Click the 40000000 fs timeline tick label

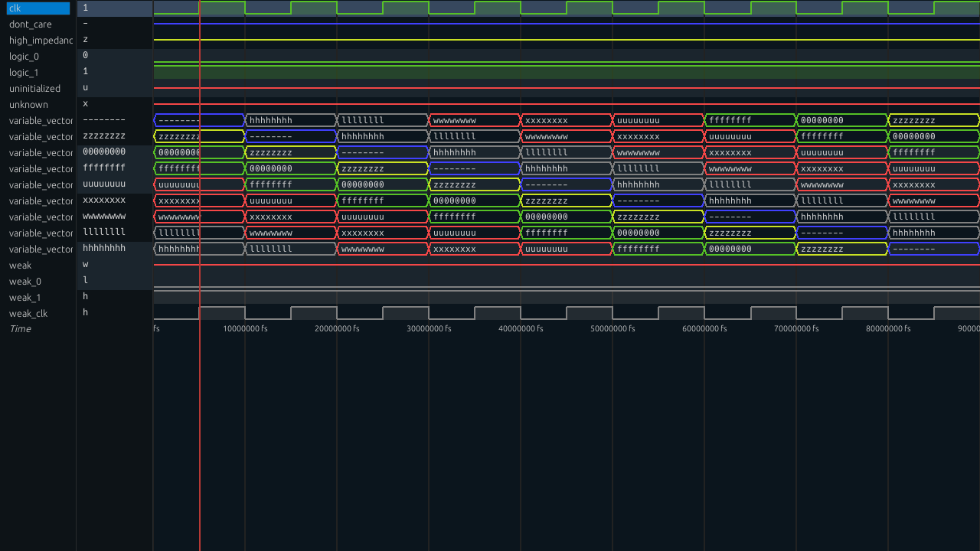[x=521, y=328]
